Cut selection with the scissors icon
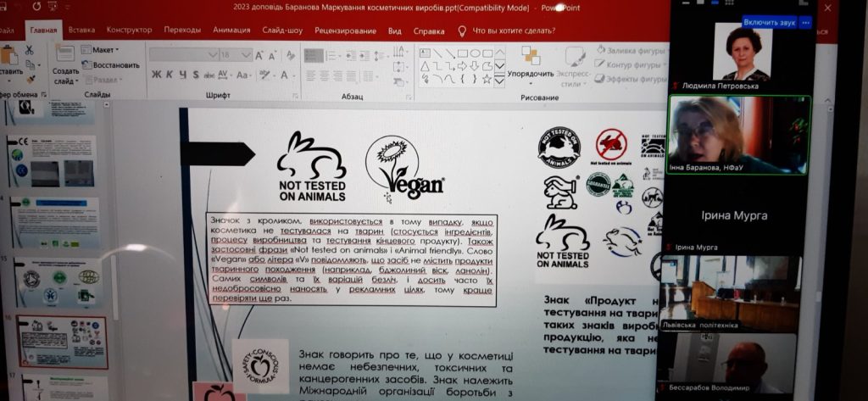This screenshot has width=868, height=401. [x=29, y=50]
